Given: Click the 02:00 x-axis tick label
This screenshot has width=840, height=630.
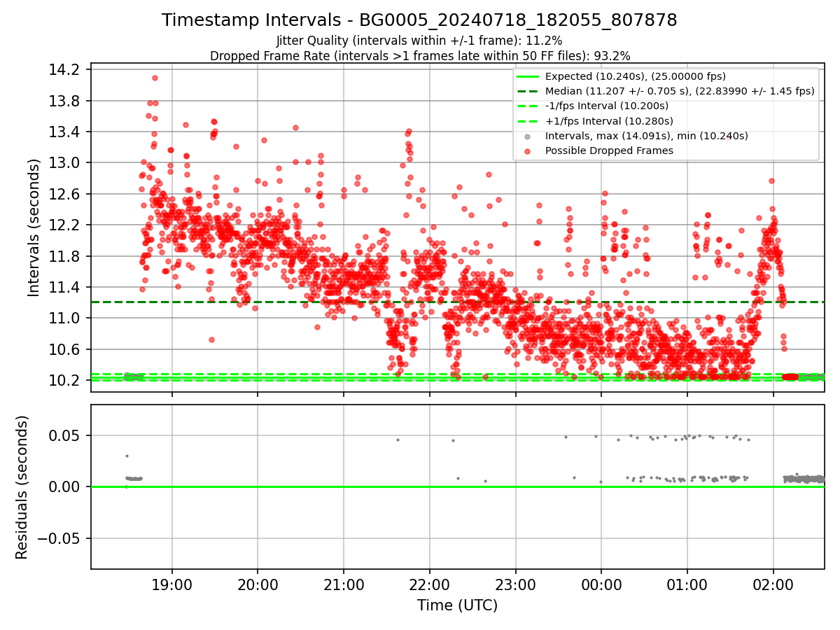Looking at the screenshot, I should 773,585.
